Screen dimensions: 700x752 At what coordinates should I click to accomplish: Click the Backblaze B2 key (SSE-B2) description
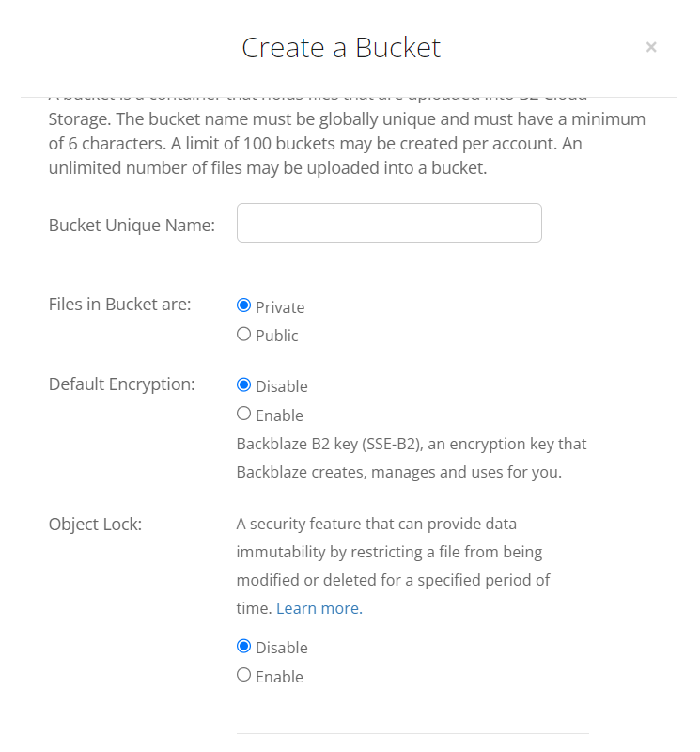(x=411, y=458)
